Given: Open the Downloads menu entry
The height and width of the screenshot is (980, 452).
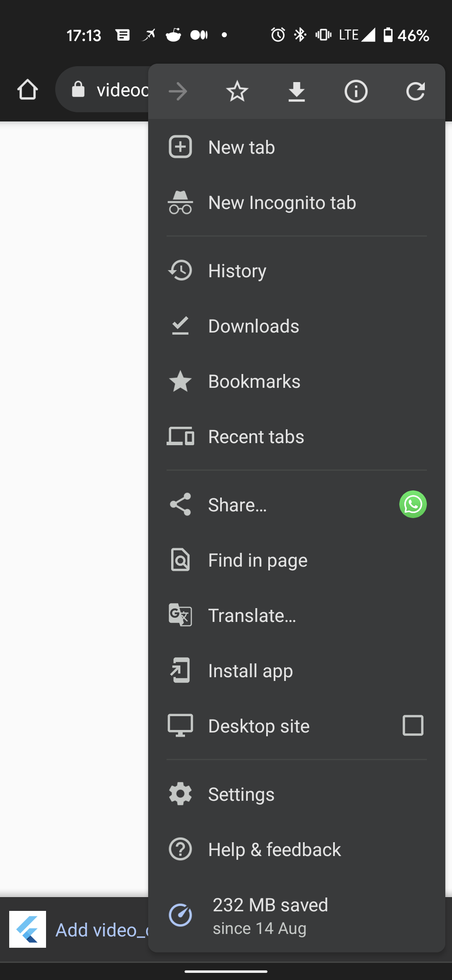Looking at the screenshot, I should click(254, 325).
